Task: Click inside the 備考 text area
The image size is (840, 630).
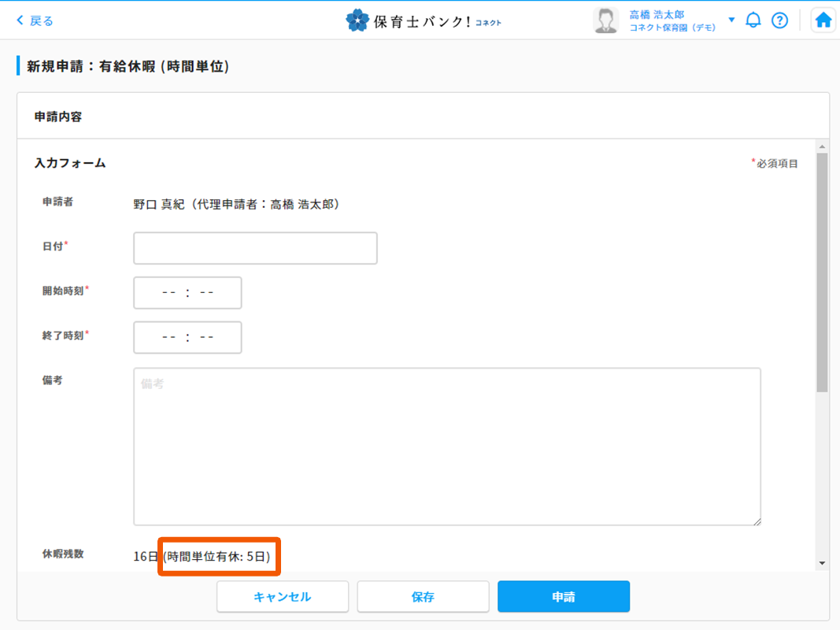Action: (446, 447)
